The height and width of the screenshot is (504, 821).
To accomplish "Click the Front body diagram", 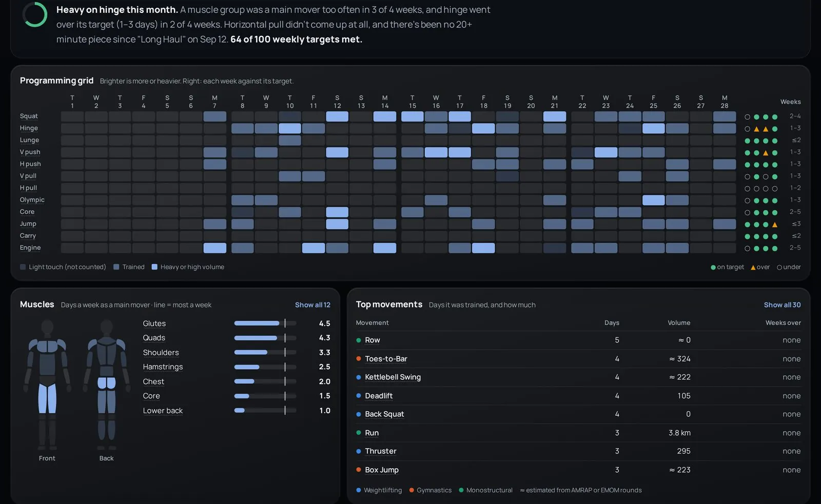I will click(x=47, y=385).
